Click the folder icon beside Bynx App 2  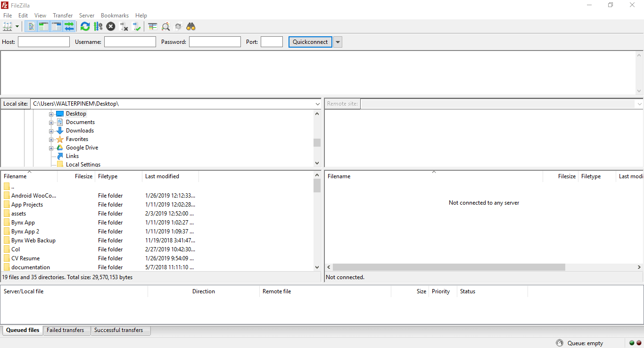7,232
